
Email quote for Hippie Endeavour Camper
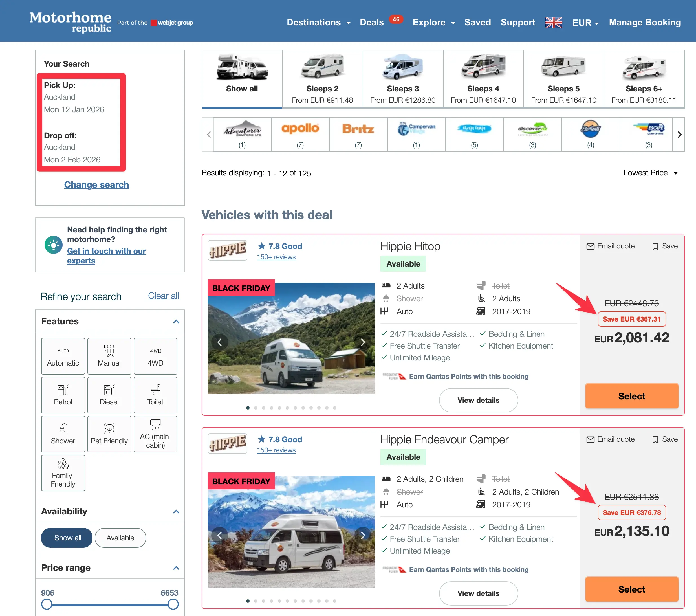(611, 439)
